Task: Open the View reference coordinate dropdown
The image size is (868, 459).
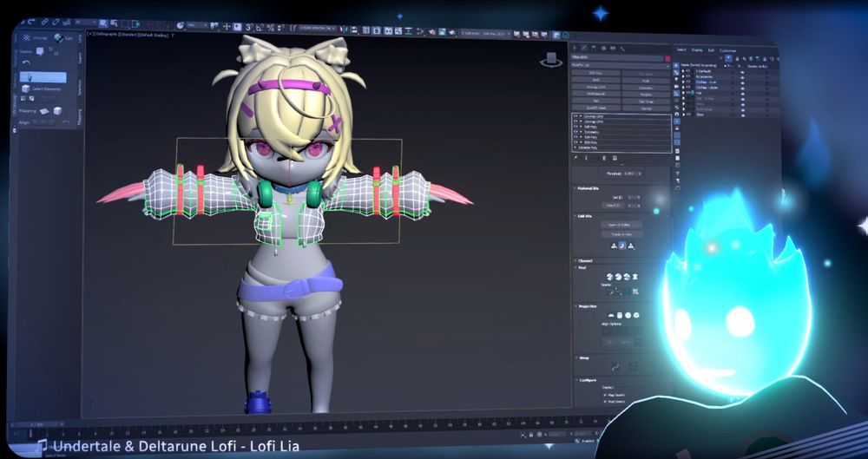Action: coord(197,25)
